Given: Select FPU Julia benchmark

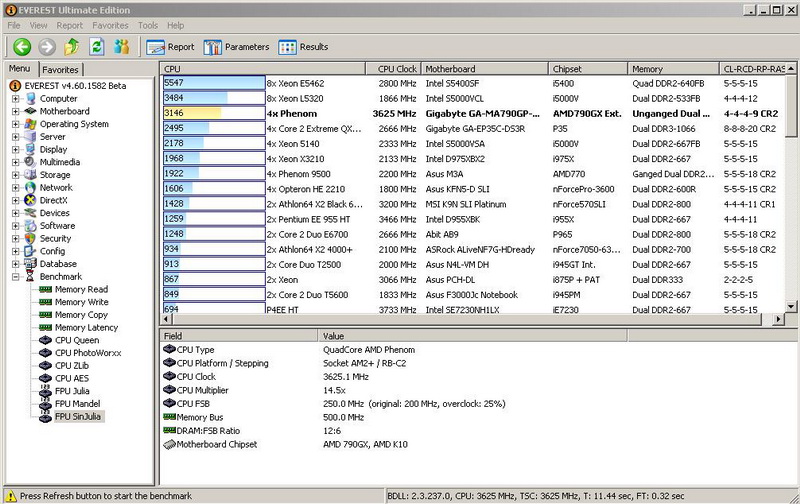Looking at the screenshot, I should click(72, 391).
